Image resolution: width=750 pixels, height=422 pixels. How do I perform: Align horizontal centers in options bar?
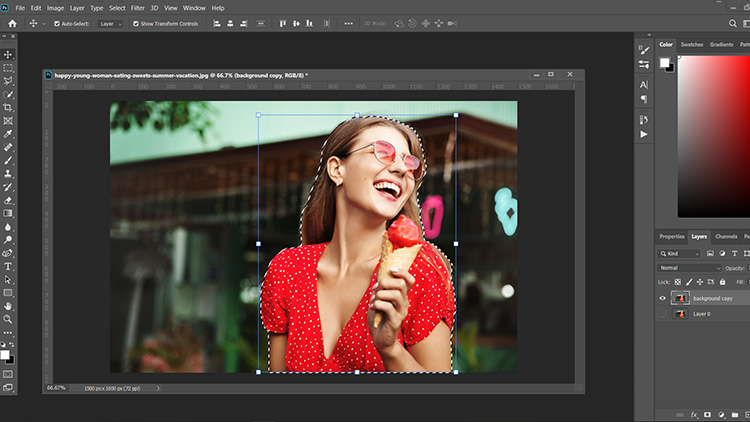point(230,23)
